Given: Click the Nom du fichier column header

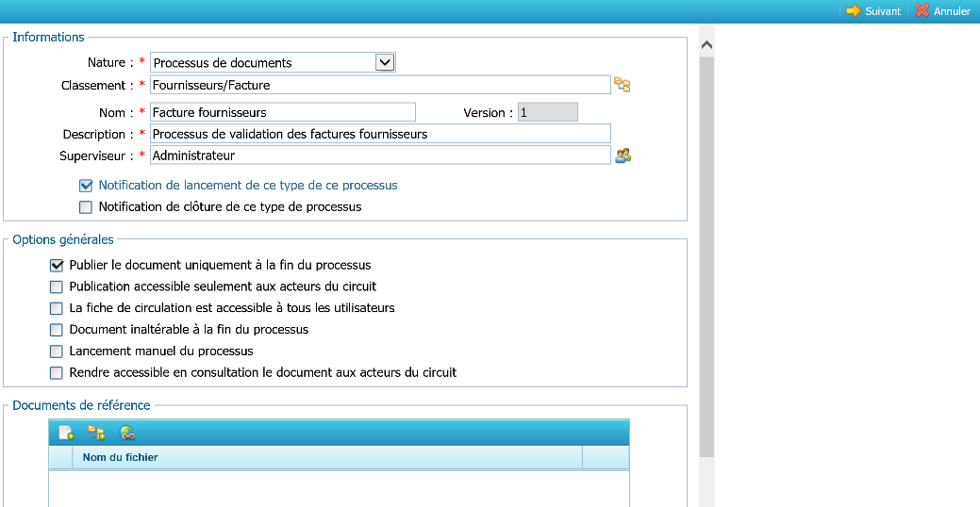Looking at the screenshot, I should tap(326, 458).
